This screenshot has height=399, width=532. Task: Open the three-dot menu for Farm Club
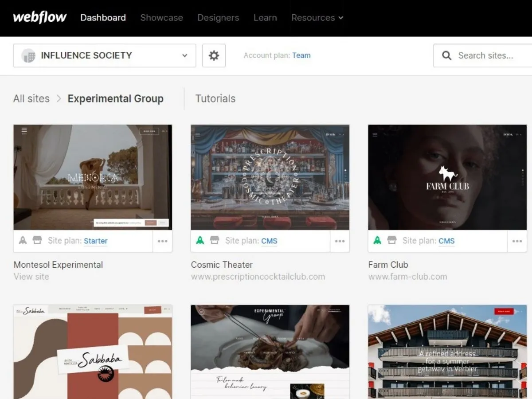point(517,241)
